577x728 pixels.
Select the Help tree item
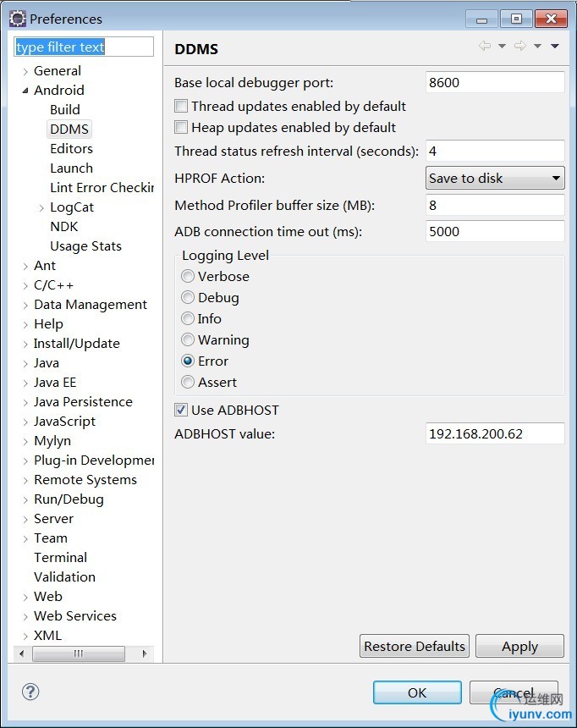48,324
